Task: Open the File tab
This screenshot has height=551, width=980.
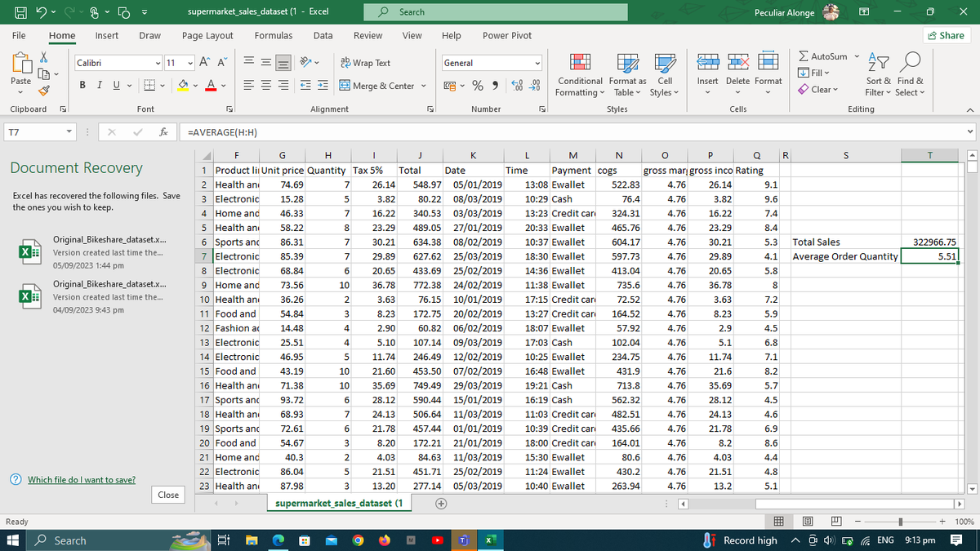Action: point(19,35)
